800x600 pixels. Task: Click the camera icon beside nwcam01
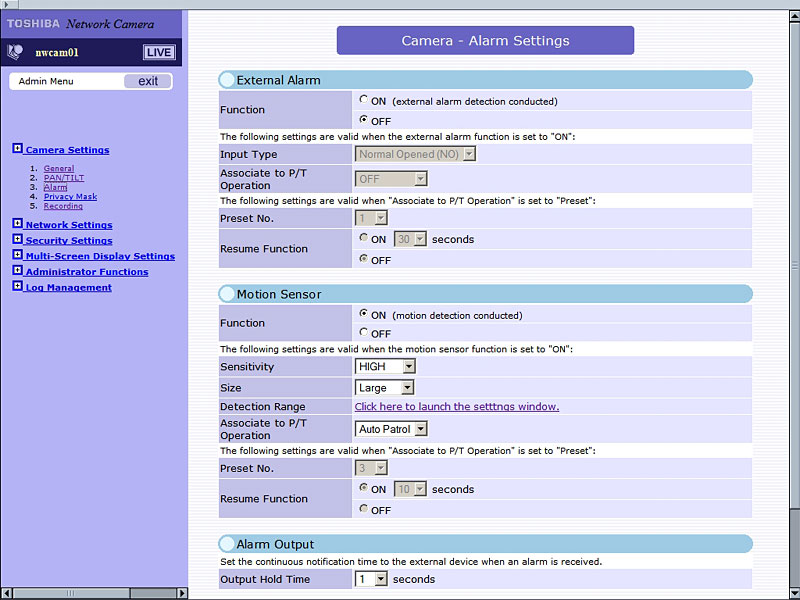click(15, 52)
